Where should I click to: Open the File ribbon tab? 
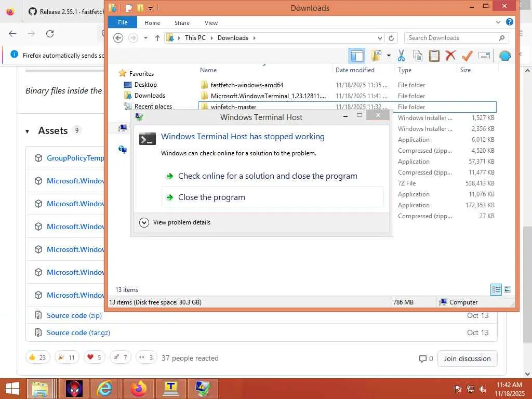(123, 22)
